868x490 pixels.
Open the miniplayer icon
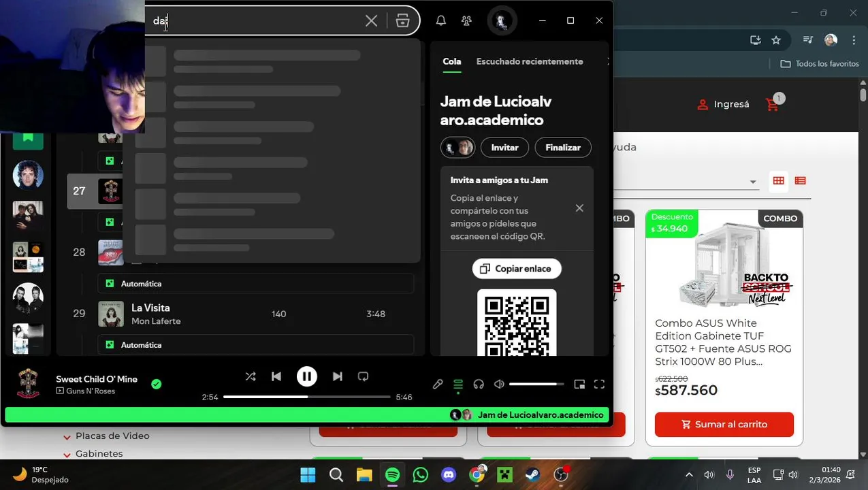(x=579, y=385)
